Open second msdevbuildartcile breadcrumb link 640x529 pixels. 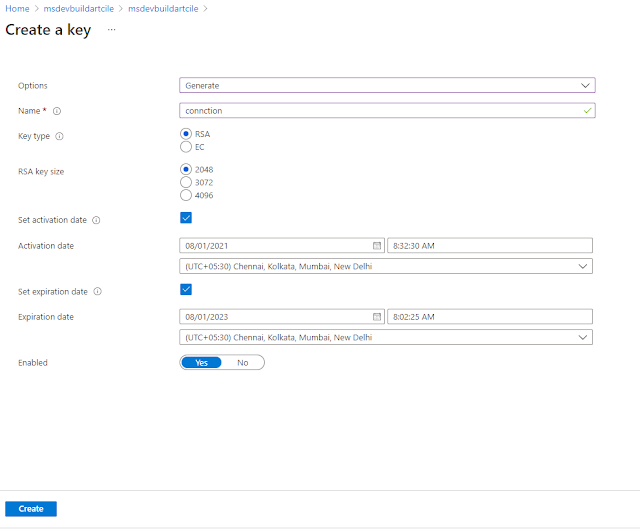[x=163, y=9]
